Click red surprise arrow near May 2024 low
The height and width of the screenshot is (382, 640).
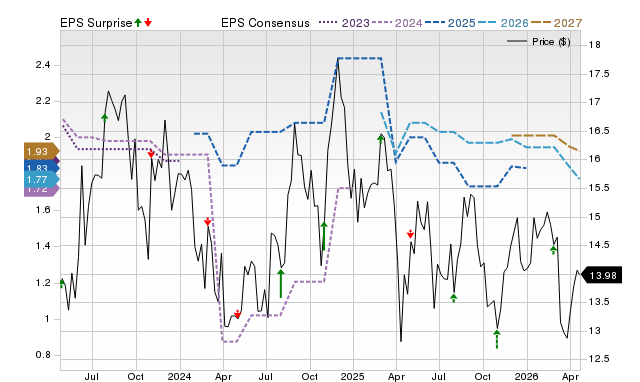pos(238,314)
